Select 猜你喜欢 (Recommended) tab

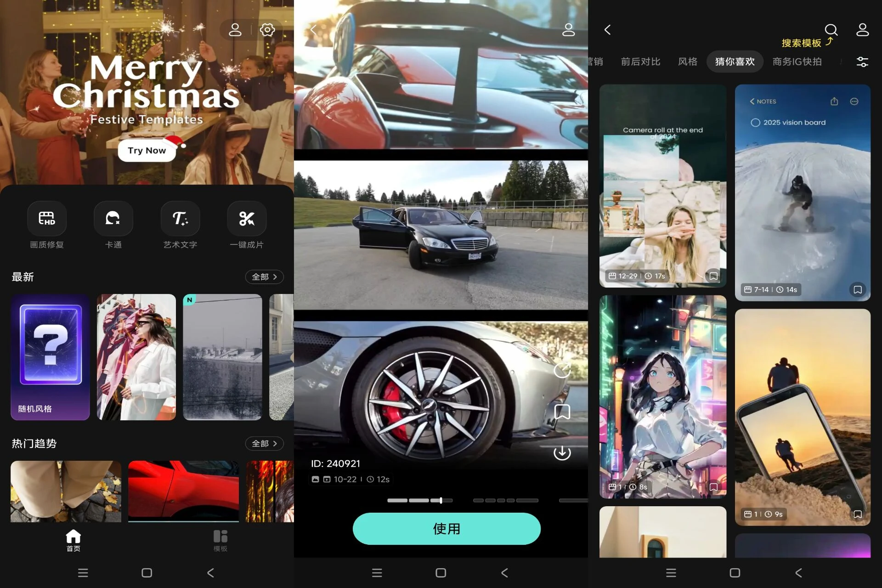(x=735, y=62)
